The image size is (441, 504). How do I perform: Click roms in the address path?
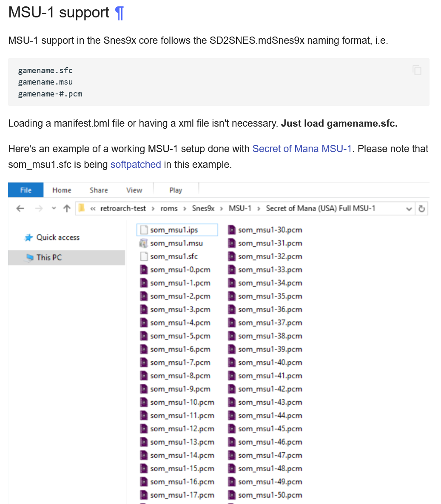169,209
